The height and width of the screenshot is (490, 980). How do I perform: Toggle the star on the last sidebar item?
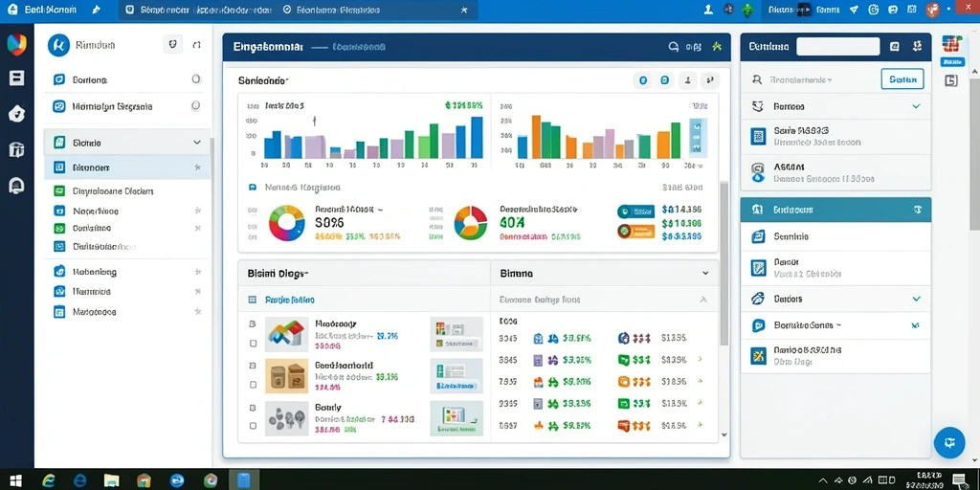point(197,311)
